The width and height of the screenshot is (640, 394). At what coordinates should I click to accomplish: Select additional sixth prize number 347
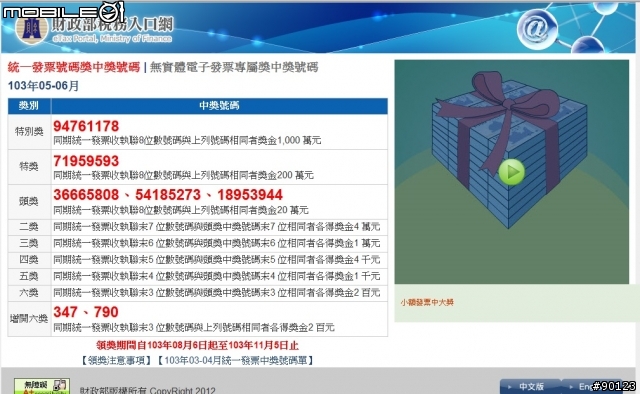click(x=65, y=312)
